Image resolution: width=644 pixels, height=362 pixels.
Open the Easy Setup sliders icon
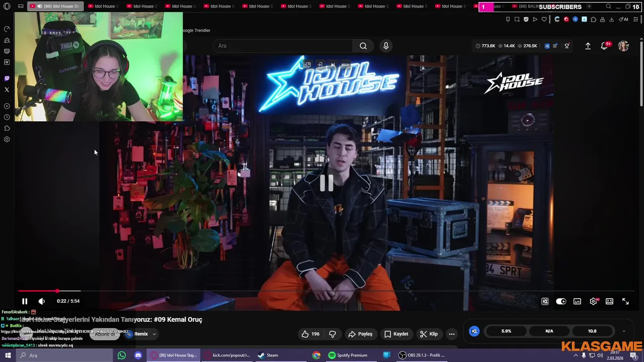635,20
